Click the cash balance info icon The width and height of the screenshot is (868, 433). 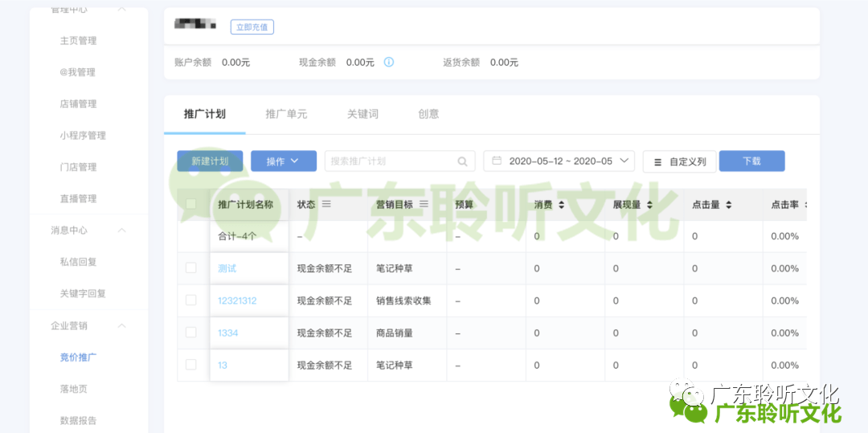(389, 62)
